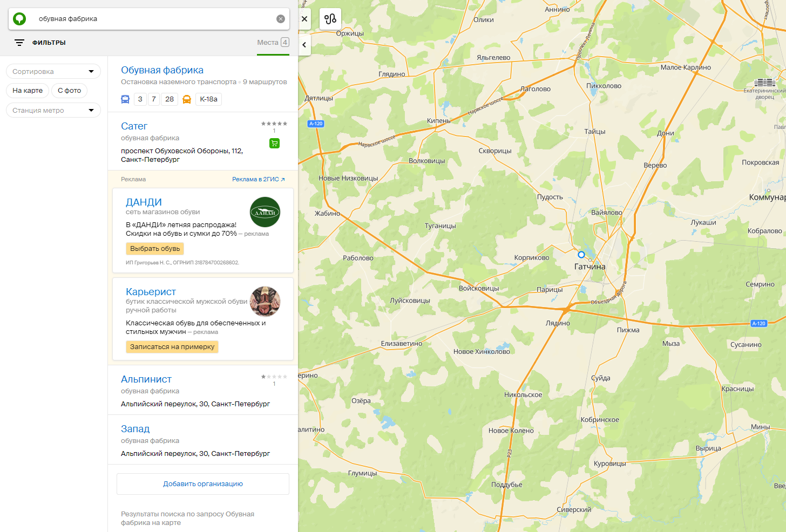Click 'Добавить организацию' button

coord(203,484)
